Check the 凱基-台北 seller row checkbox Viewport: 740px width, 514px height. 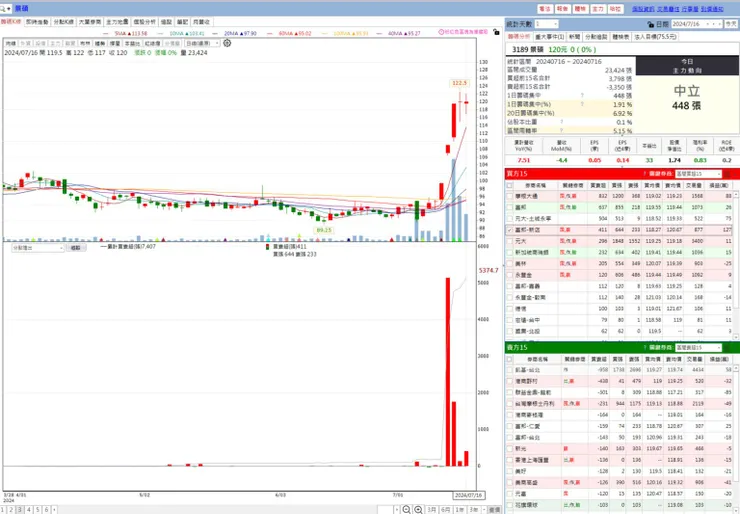[509, 370]
